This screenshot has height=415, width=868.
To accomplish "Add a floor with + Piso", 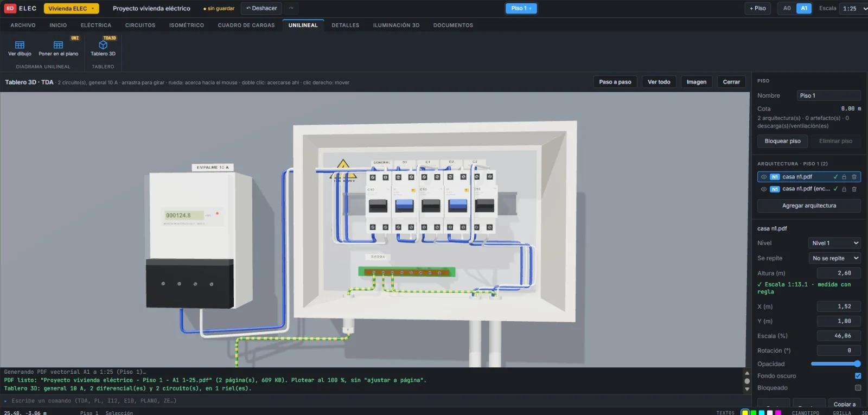I will [757, 8].
